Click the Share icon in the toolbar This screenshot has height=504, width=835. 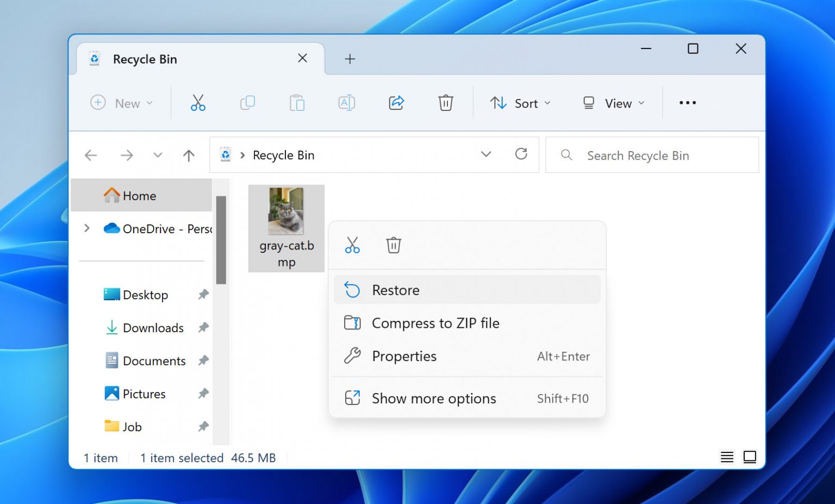point(396,103)
